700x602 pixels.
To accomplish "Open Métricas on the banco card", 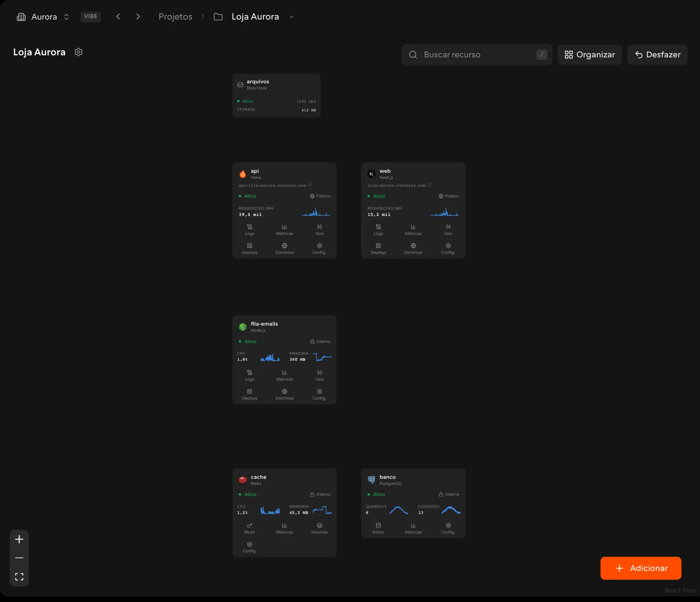I will tap(413, 528).
